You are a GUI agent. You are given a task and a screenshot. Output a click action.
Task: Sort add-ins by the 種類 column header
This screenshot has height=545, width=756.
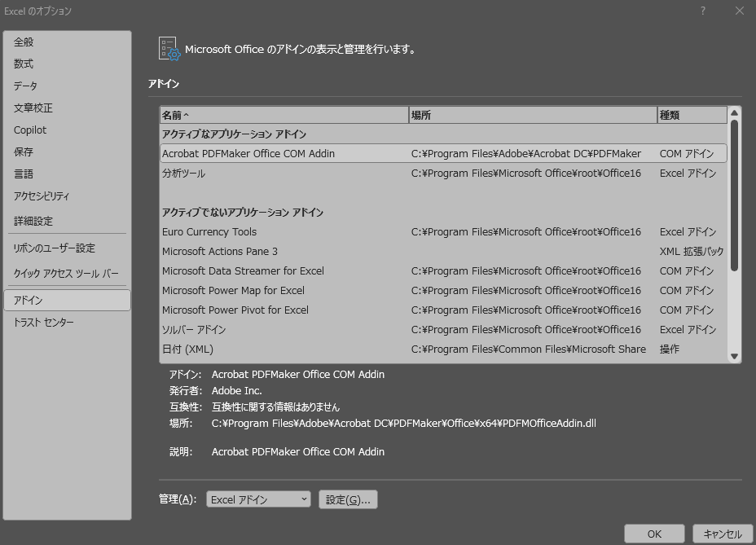pyautogui.click(x=692, y=115)
